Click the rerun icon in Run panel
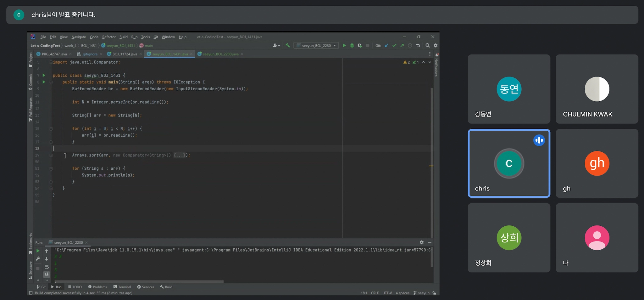 pos(38,251)
